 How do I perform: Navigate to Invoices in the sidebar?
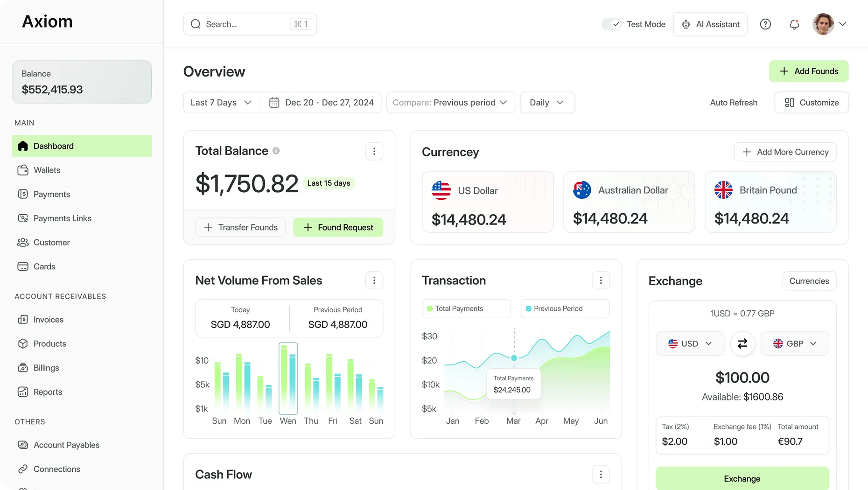(48, 319)
